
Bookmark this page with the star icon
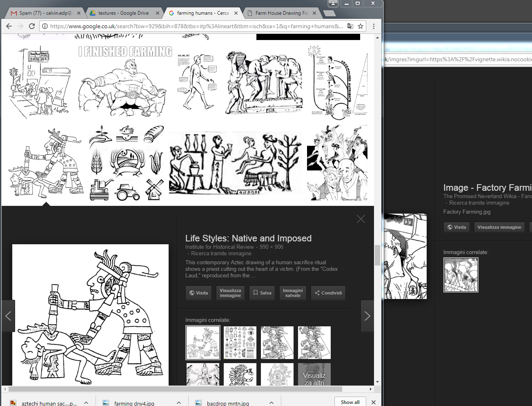click(361, 26)
